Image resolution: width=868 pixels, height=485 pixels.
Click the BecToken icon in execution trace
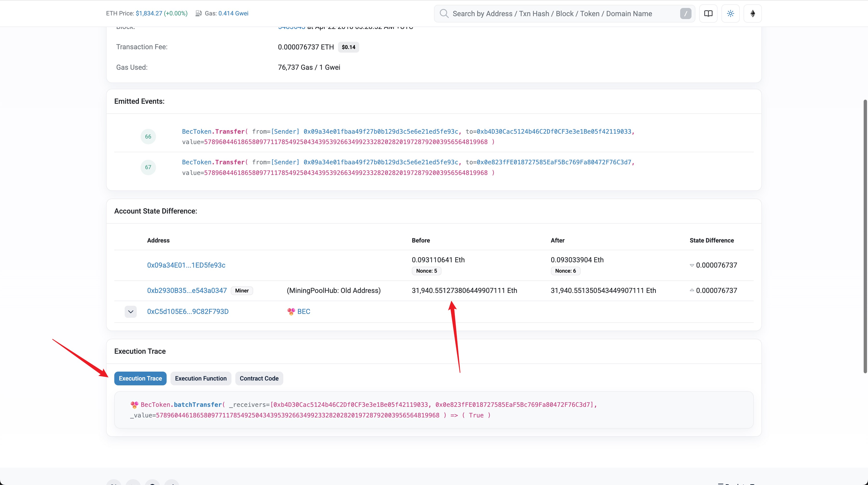(x=135, y=405)
